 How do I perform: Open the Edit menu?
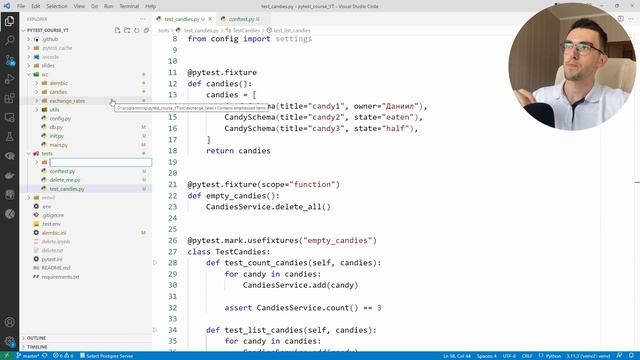[36, 6]
